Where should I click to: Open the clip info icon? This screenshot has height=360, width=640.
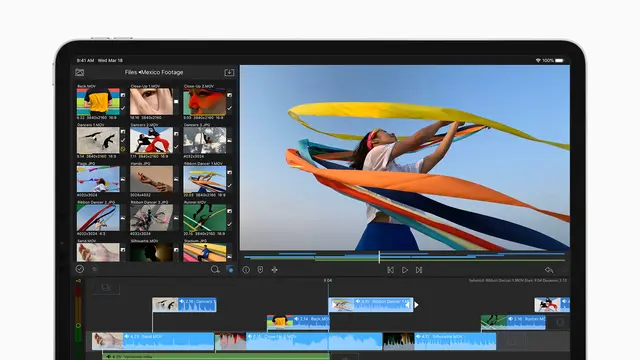click(246, 270)
